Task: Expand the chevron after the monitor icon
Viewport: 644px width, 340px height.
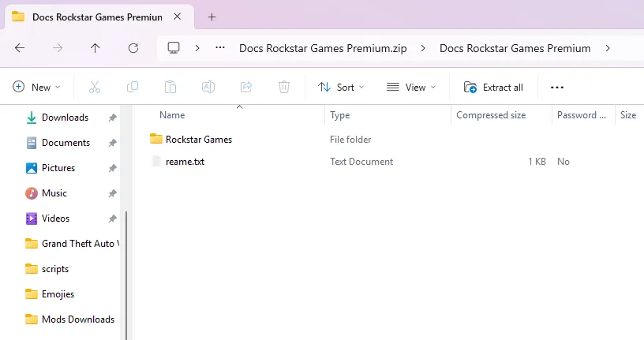Action: (197, 48)
